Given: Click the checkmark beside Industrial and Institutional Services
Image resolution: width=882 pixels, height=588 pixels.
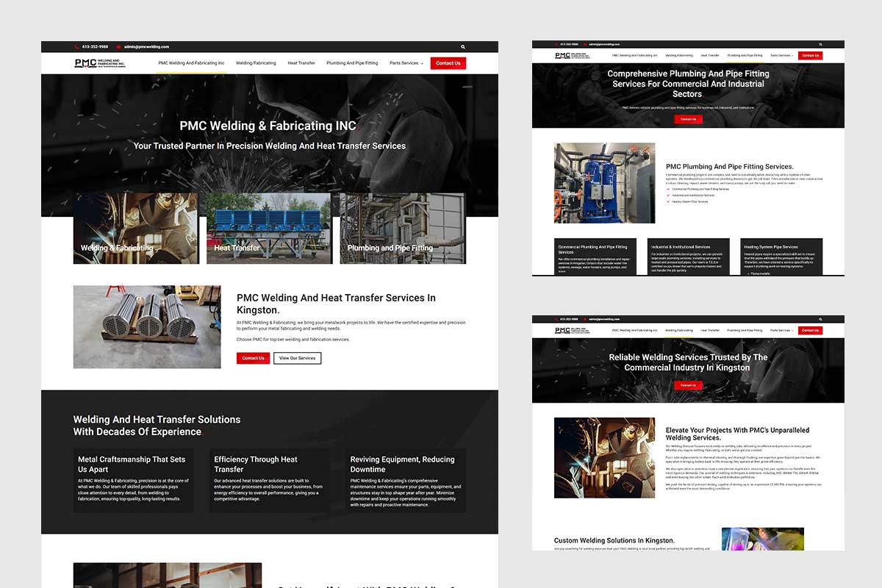Looking at the screenshot, I should (668, 195).
